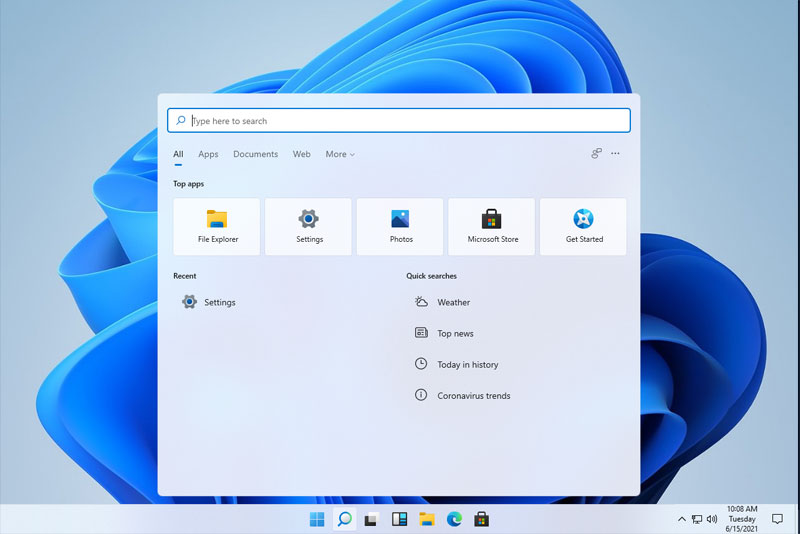The height and width of the screenshot is (534, 800).
Task: Open Weather quick search
Action: (x=452, y=302)
